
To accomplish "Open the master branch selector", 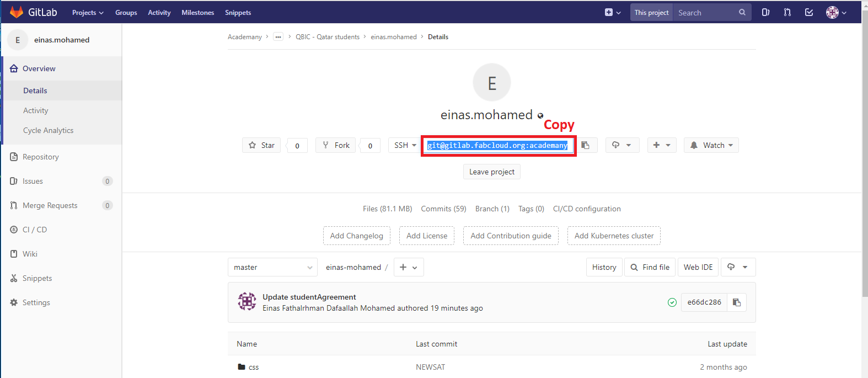I will coord(272,267).
